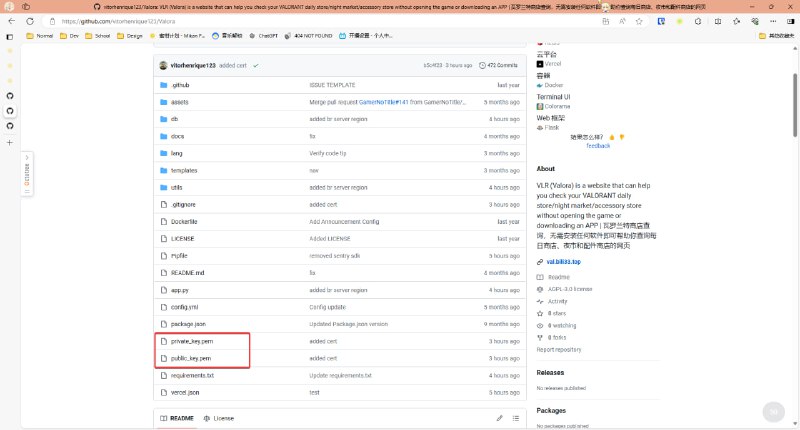Open the private_key.pem file

pos(192,341)
